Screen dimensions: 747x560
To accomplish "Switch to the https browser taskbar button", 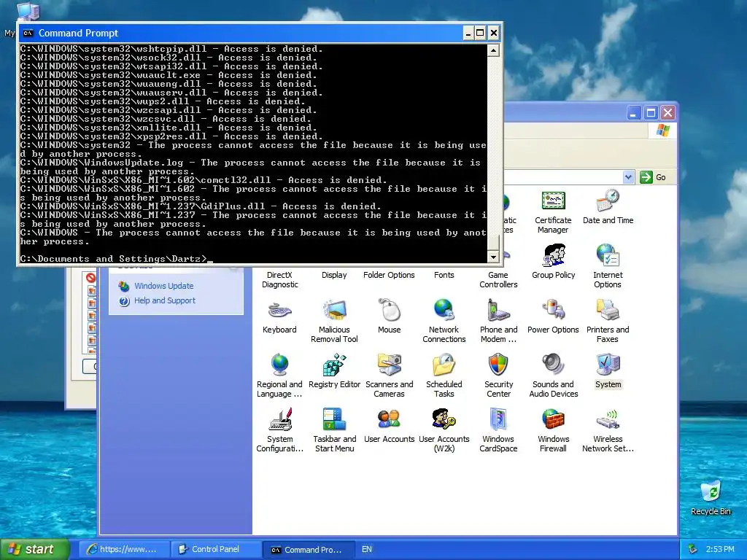I will tap(123, 549).
